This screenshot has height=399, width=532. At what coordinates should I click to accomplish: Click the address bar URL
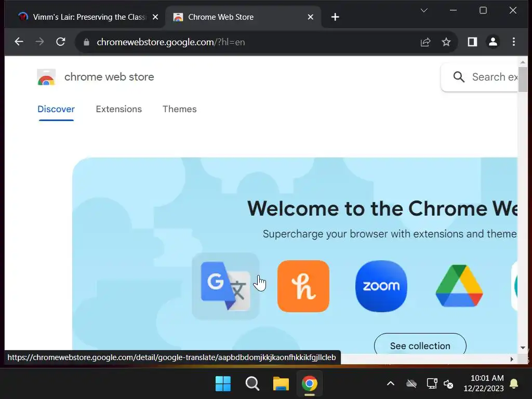coord(170,42)
